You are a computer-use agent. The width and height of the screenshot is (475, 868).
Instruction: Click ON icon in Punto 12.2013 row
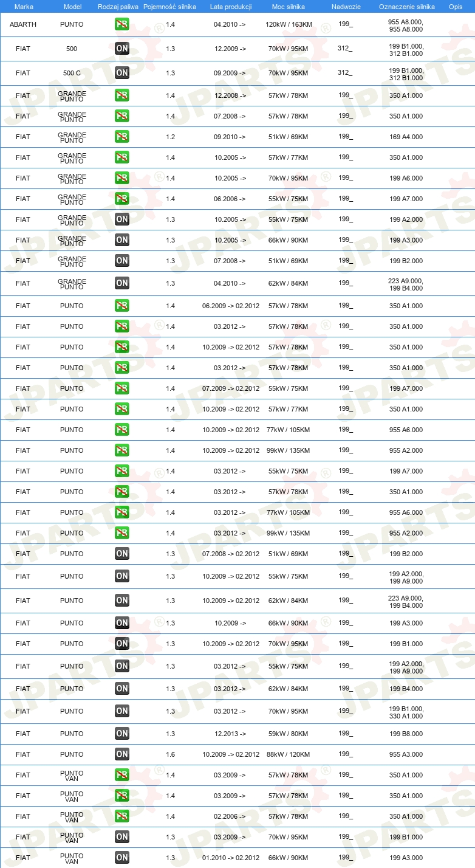(122, 734)
